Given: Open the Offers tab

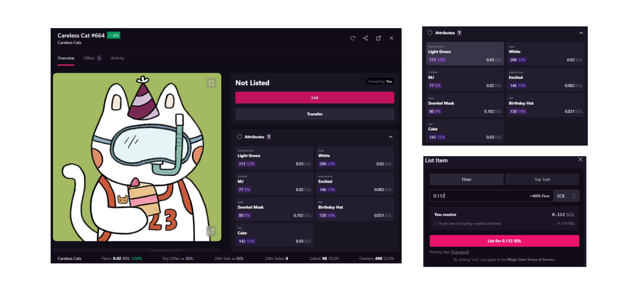Looking at the screenshot, I should [93, 58].
